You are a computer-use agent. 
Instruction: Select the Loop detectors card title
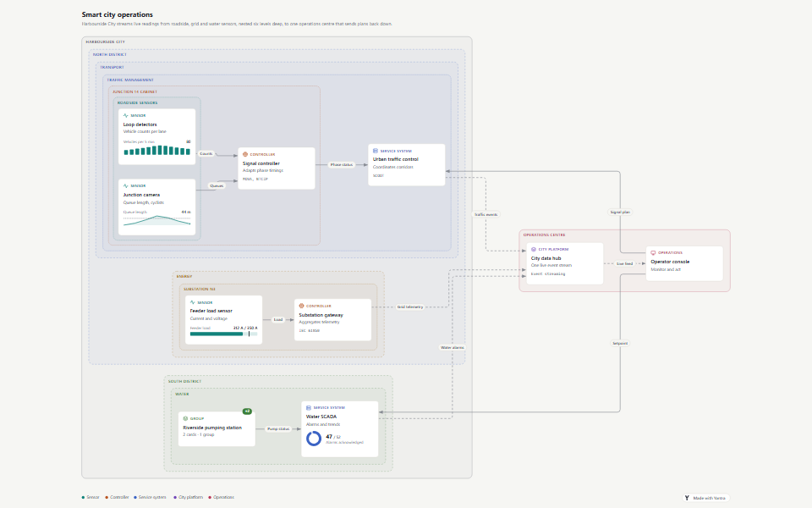pyautogui.click(x=140, y=124)
